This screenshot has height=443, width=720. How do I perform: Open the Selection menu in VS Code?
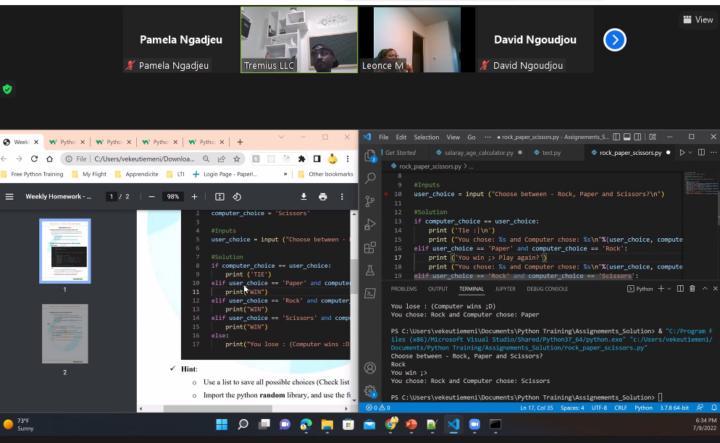tap(426, 137)
